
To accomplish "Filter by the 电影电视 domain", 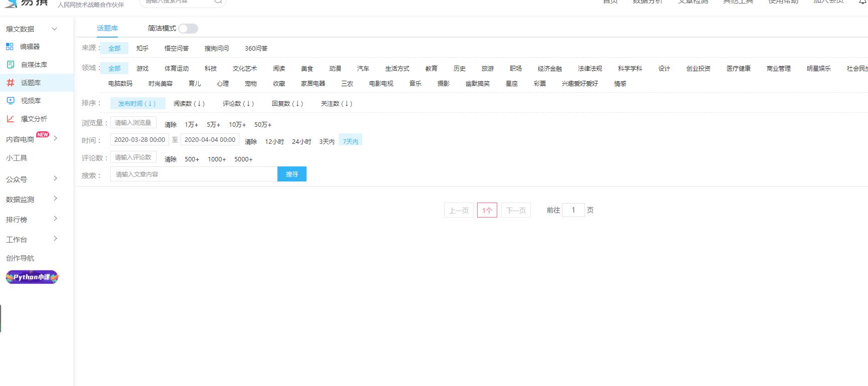I will coord(381,84).
